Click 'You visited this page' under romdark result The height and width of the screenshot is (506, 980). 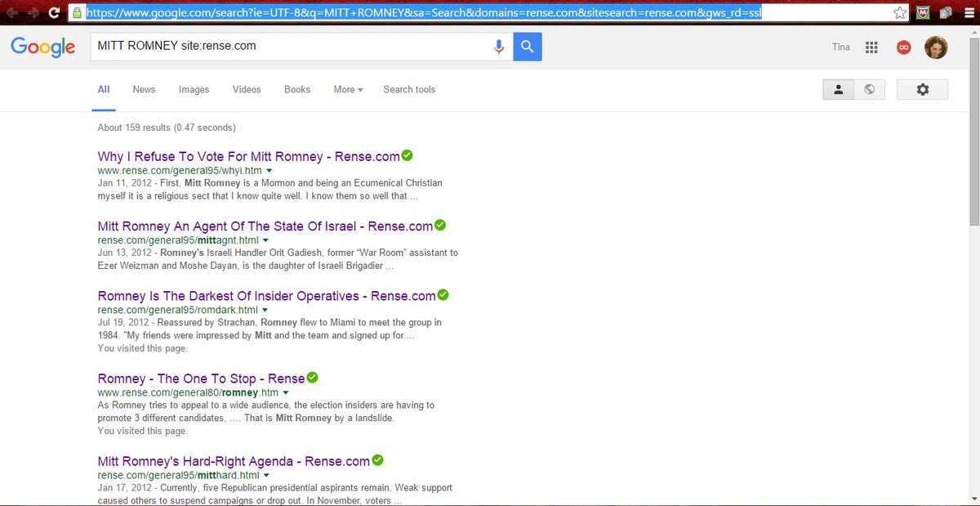coord(142,348)
